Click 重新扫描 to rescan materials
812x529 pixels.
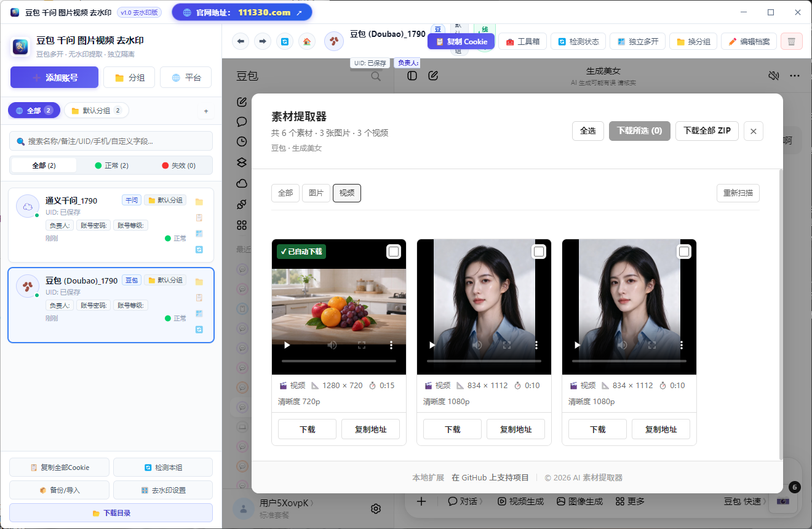(x=738, y=193)
